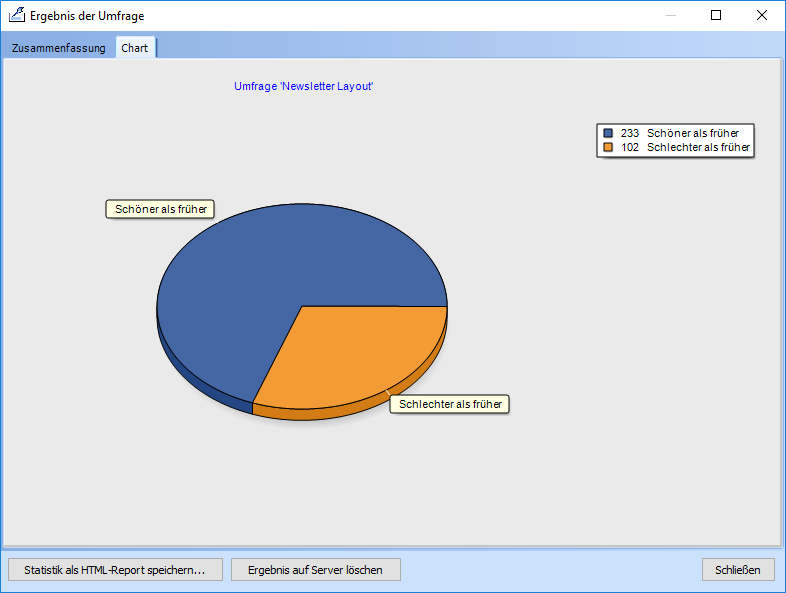Image resolution: width=786 pixels, height=593 pixels.
Task: Click 'Statistik als HTML-Report speichern…' button
Action: tap(115, 570)
